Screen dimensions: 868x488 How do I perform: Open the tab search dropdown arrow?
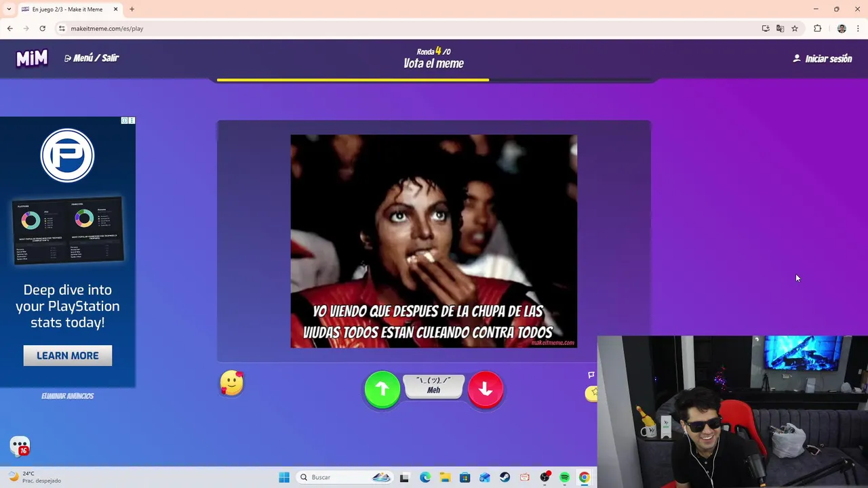9,9
